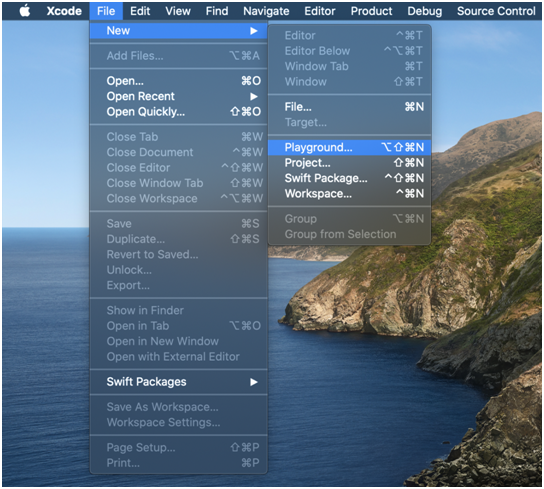The width and height of the screenshot is (544, 489).
Task: Click the Close Document menu item
Action: click(x=178, y=152)
